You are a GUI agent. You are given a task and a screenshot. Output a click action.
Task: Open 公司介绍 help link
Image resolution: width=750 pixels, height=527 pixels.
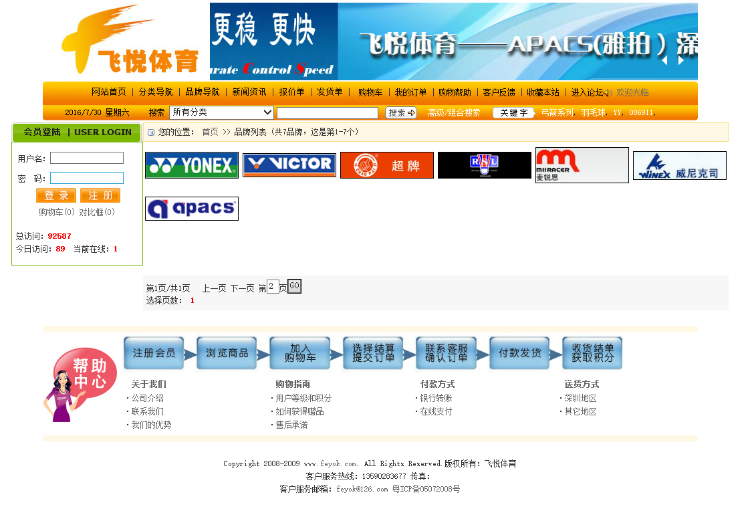(147, 398)
